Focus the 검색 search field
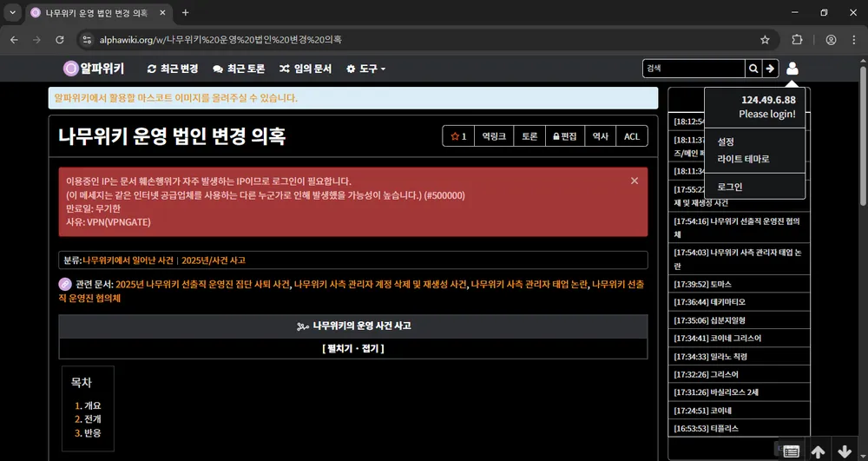 click(x=693, y=69)
